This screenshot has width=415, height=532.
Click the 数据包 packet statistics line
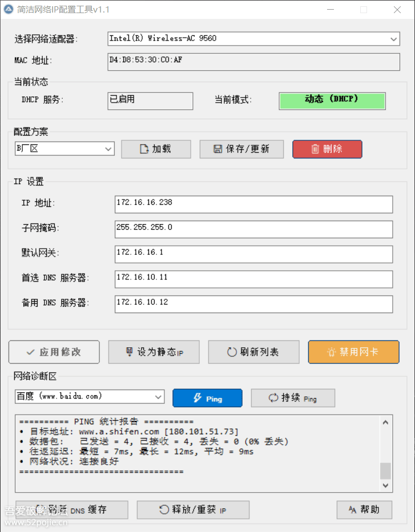(154, 441)
